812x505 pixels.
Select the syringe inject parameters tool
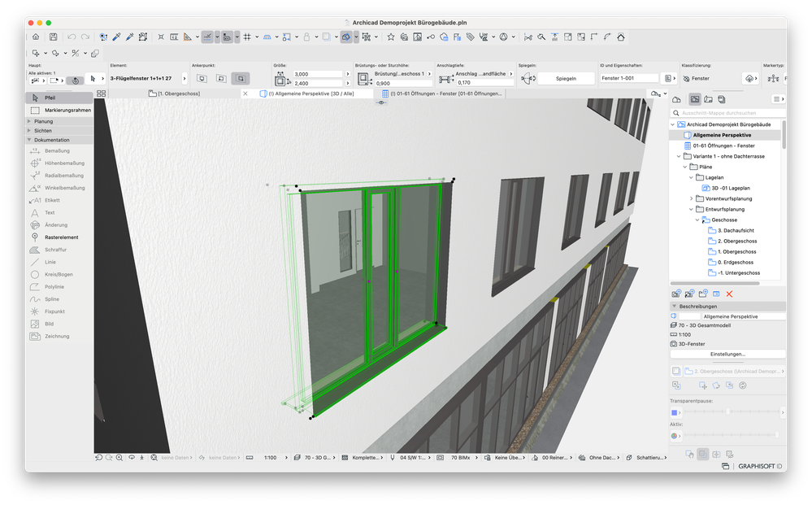click(x=129, y=37)
